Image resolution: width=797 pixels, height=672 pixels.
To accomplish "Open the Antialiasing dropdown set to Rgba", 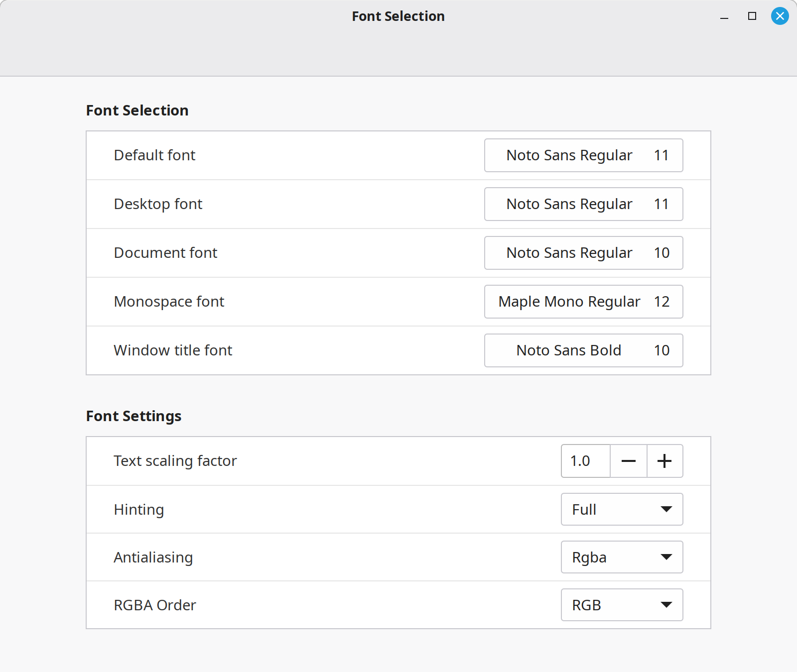I will click(622, 557).
